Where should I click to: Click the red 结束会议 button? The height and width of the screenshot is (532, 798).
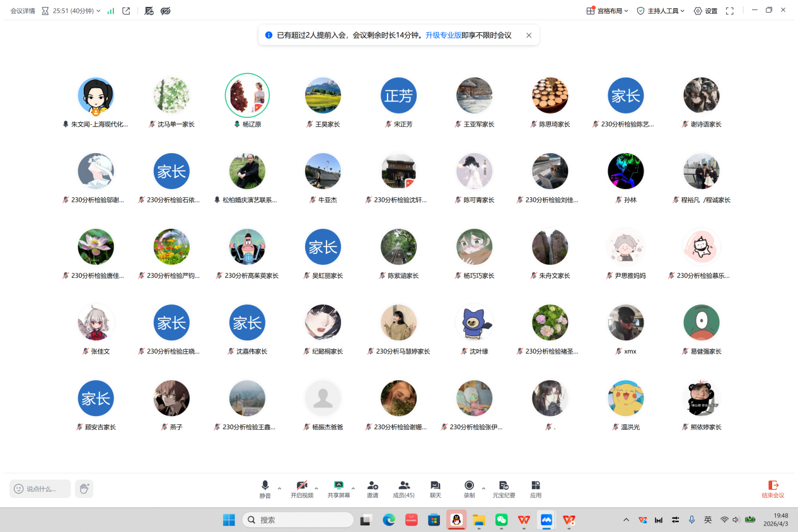click(773, 489)
